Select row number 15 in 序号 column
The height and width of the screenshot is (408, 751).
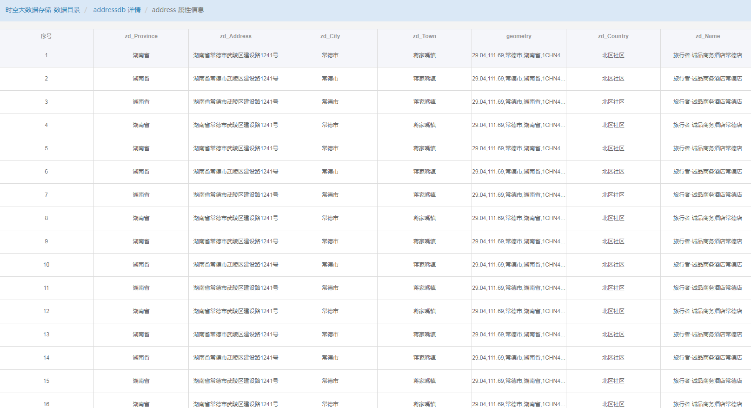46,381
